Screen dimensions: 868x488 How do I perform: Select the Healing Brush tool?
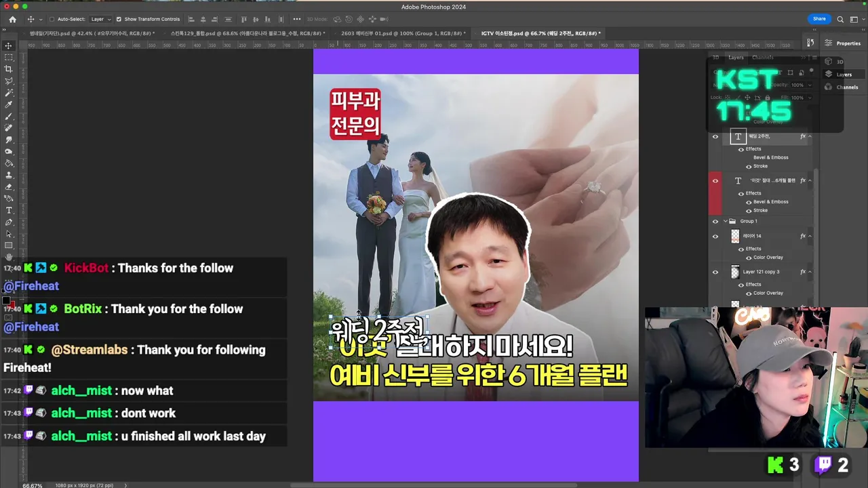(9, 127)
